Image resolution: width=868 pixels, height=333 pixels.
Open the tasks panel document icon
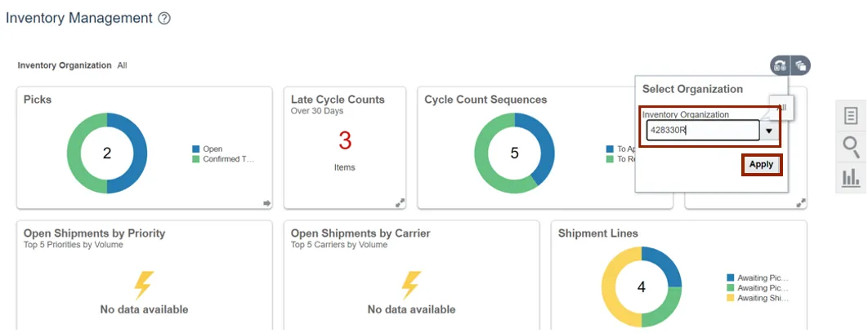tap(851, 116)
